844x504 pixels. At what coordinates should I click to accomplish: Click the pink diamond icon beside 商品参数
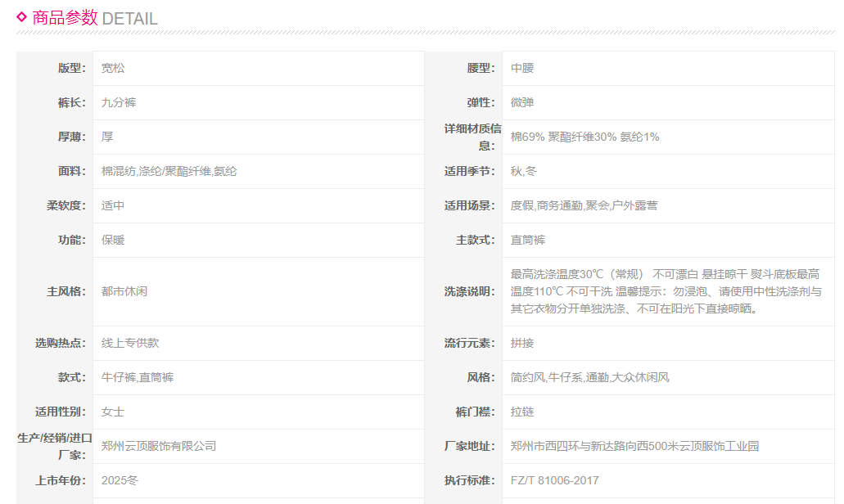click(x=22, y=16)
